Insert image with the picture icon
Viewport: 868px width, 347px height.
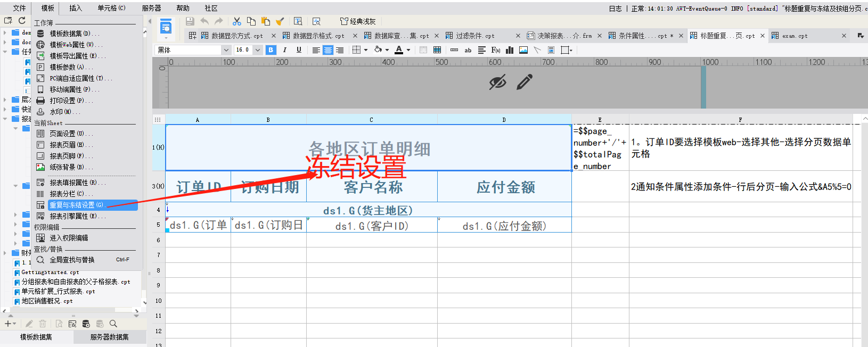pos(523,50)
